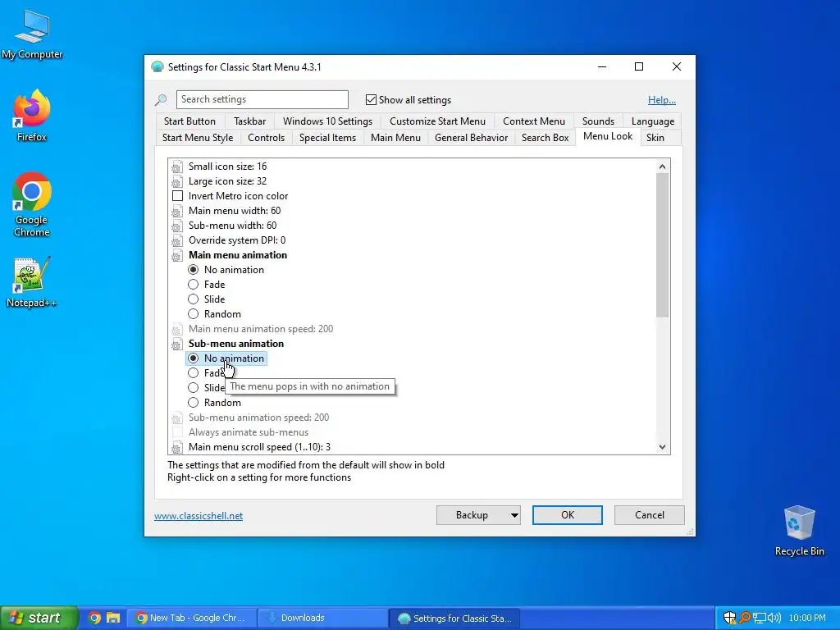
Task: Open the Controls tab
Action: pyautogui.click(x=266, y=138)
